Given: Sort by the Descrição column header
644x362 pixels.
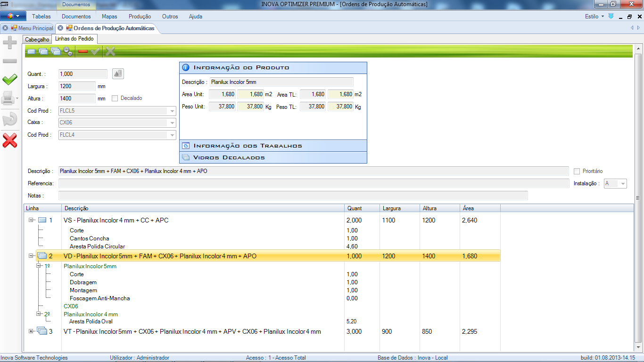Looking at the screenshot, I should (203, 208).
